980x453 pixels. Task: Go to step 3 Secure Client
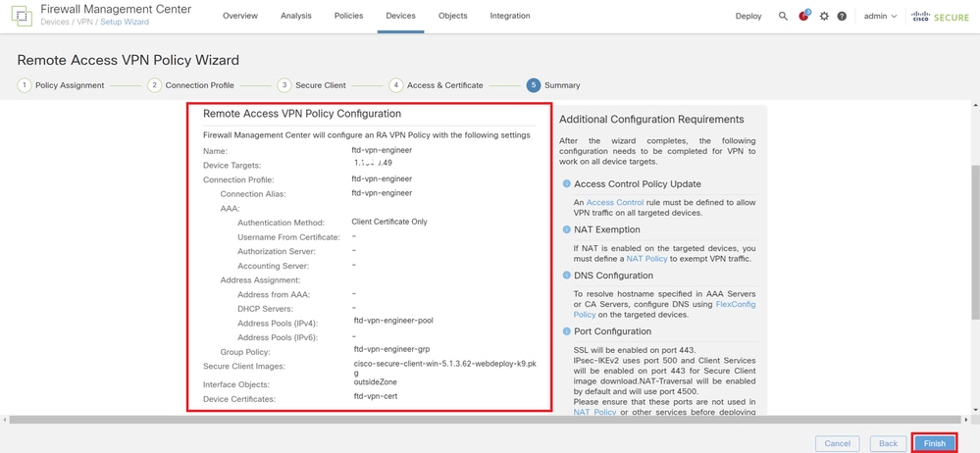pos(312,85)
